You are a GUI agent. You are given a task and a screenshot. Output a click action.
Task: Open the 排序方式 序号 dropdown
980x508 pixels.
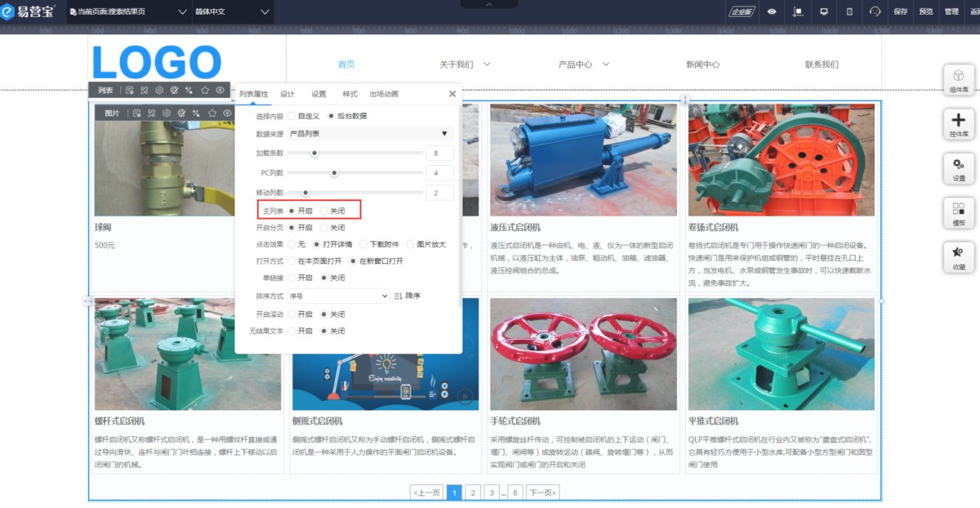coord(338,296)
